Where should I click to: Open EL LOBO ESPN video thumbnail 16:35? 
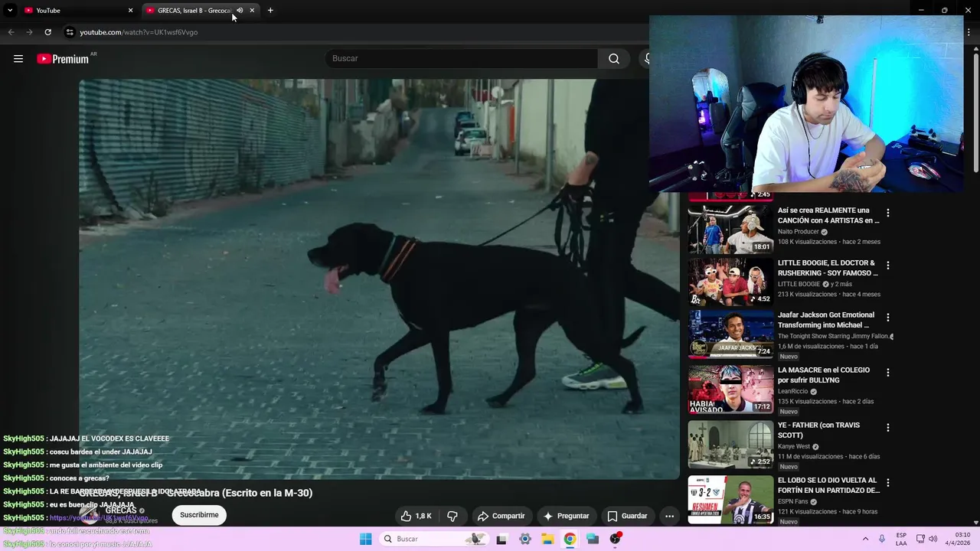coord(730,499)
